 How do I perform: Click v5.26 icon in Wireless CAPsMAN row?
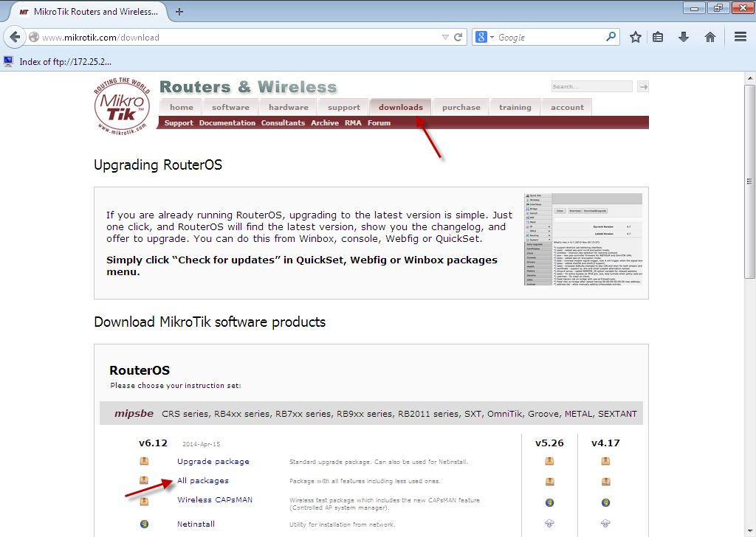pyautogui.click(x=549, y=503)
